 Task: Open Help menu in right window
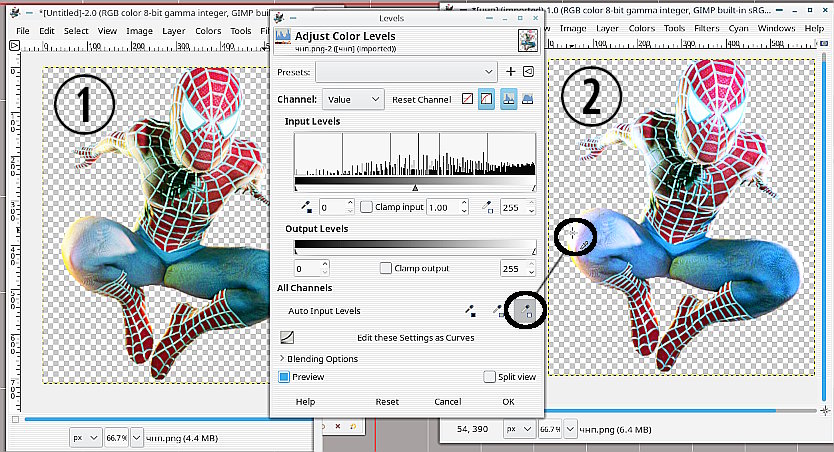pyautogui.click(x=814, y=28)
